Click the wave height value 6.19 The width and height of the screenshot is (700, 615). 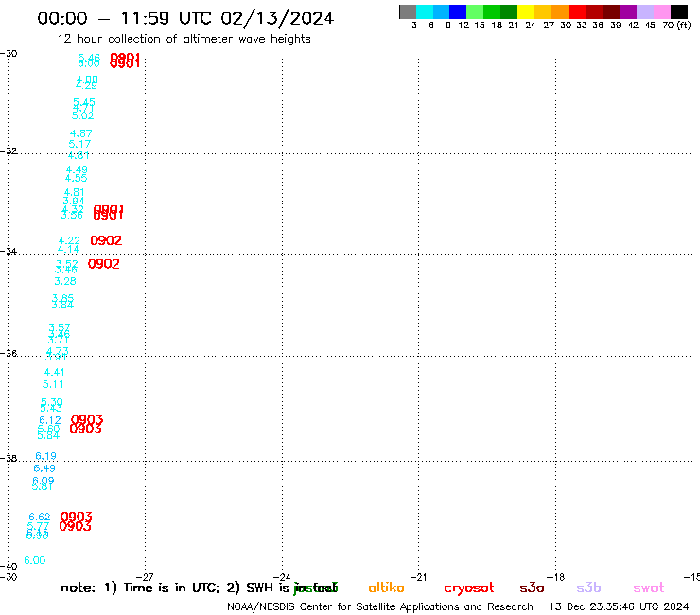point(46,456)
